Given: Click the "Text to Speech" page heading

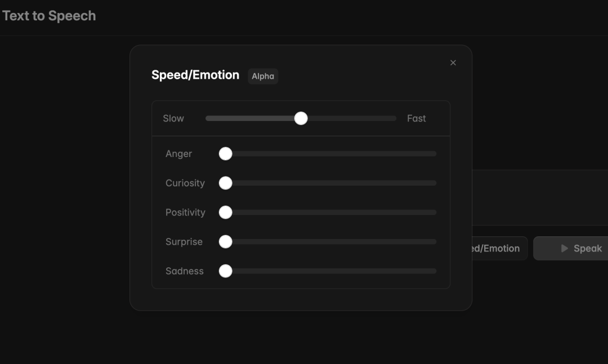Looking at the screenshot, I should click(49, 16).
